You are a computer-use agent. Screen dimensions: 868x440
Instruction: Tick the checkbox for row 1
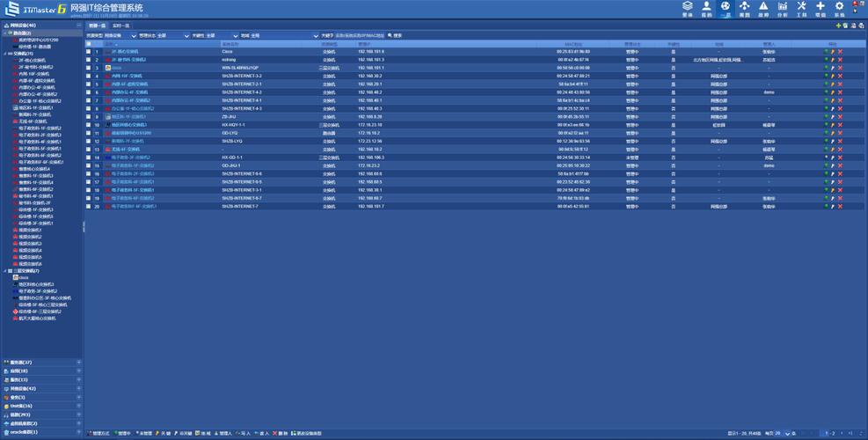pos(89,52)
